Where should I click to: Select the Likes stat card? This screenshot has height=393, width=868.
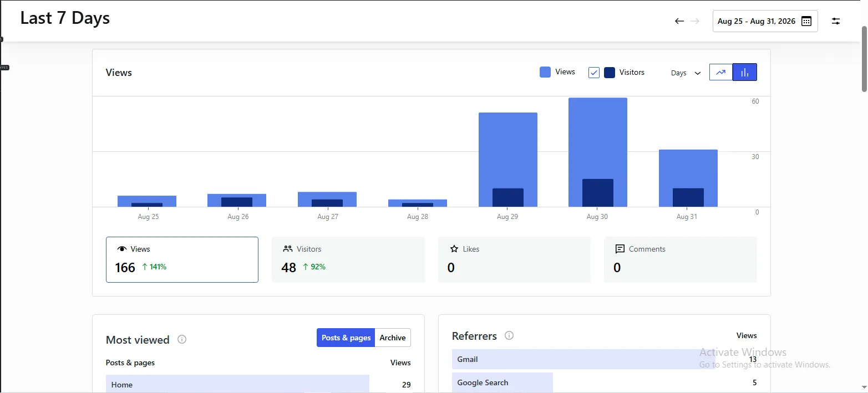pos(514,259)
